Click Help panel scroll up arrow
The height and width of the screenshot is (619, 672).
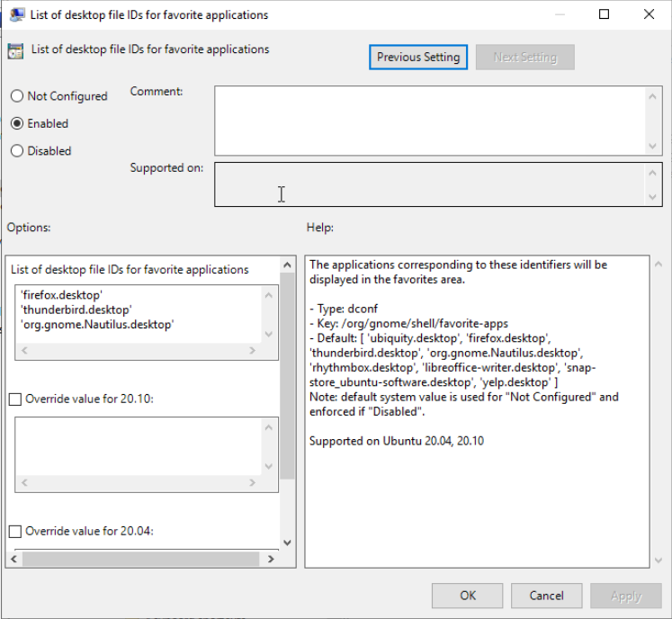tap(659, 265)
